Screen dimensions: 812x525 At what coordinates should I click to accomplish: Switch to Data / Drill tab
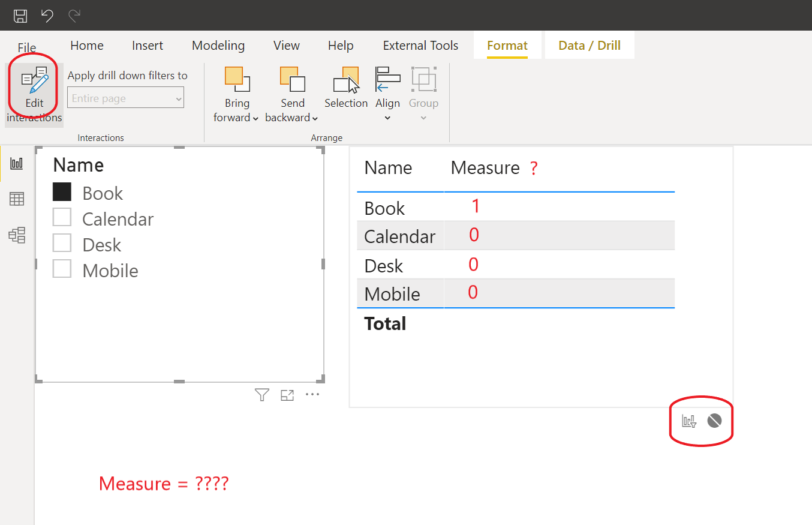[x=590, y=46]
